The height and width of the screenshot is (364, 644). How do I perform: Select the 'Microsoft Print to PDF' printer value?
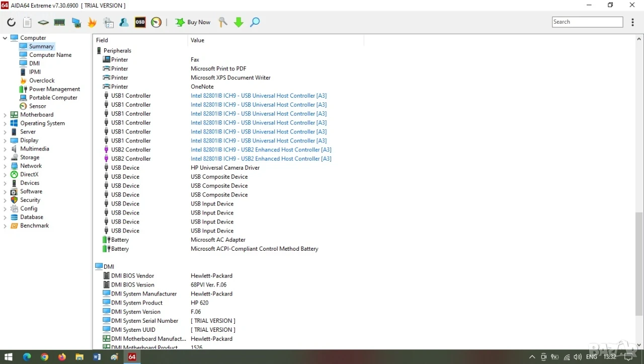(x=218, y=69)
